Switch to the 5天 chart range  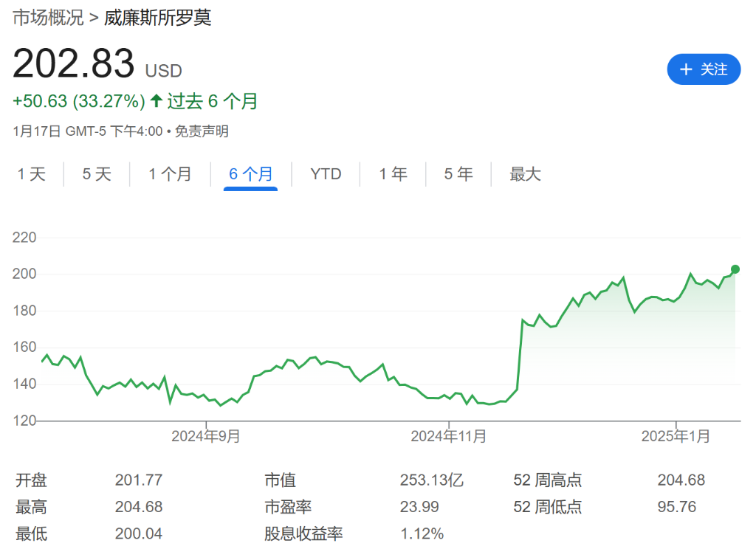pyautogui.click(x=96, y=174)
